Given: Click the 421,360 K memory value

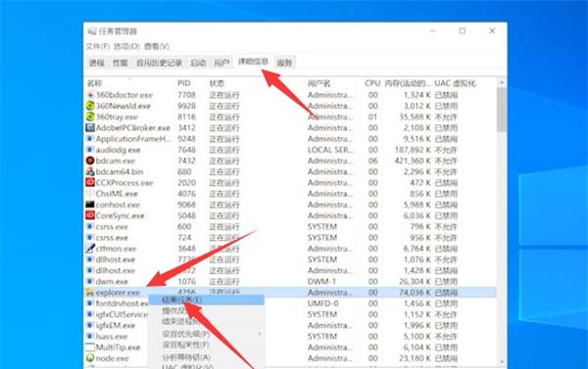Looking at the screenshot, I should tap(413, 161).
